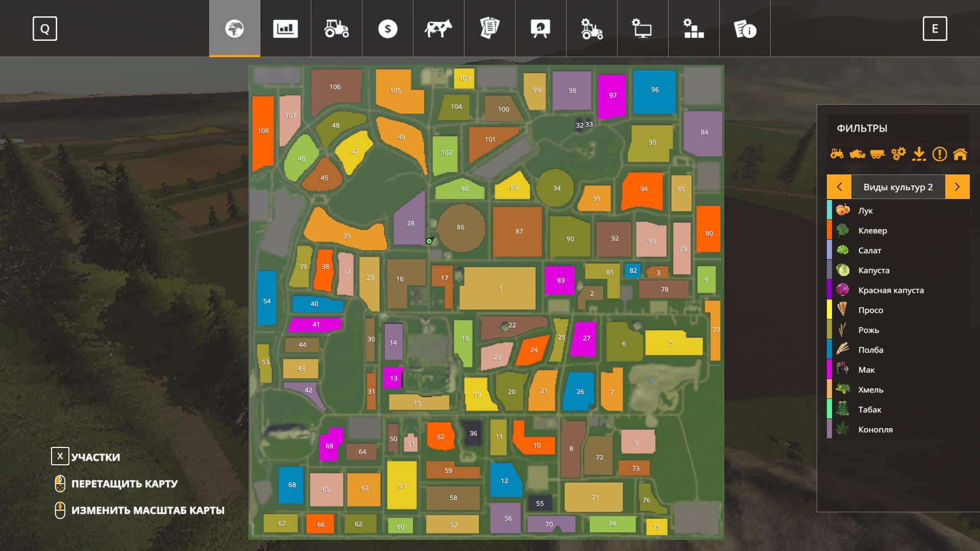The image size is (980, 551).
Task: Switch to previous crop type filter page
Action: point(839,187)
